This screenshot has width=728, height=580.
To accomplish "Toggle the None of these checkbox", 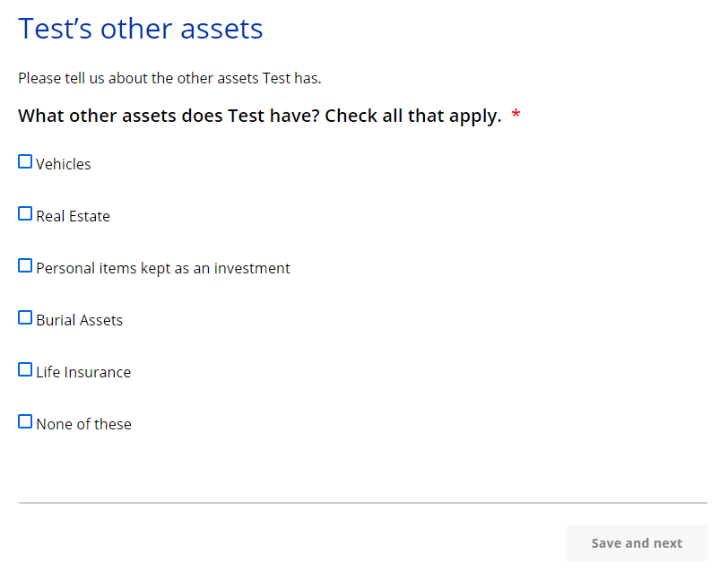I will 25,422.
